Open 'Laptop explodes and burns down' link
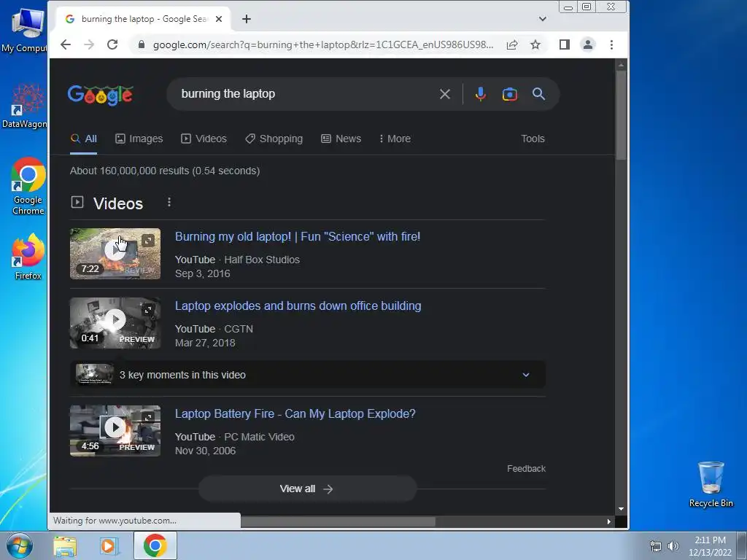Screen dimensions: 747x560 point(298,306)
